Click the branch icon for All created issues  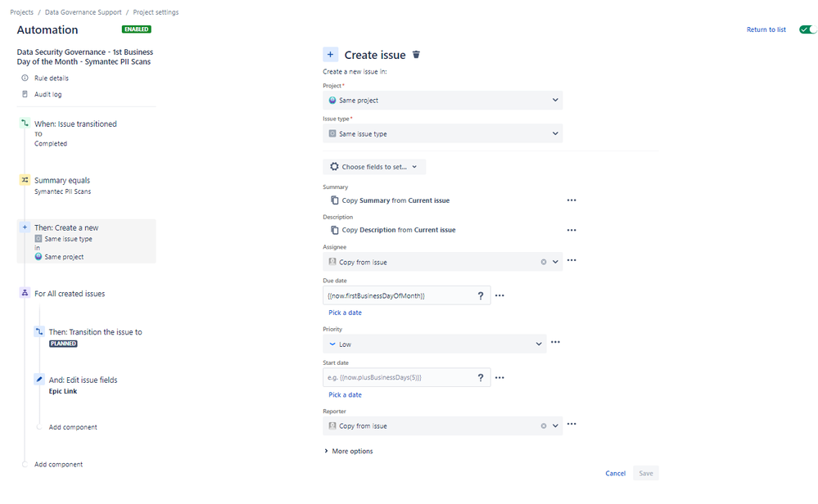tap(25, 293)
